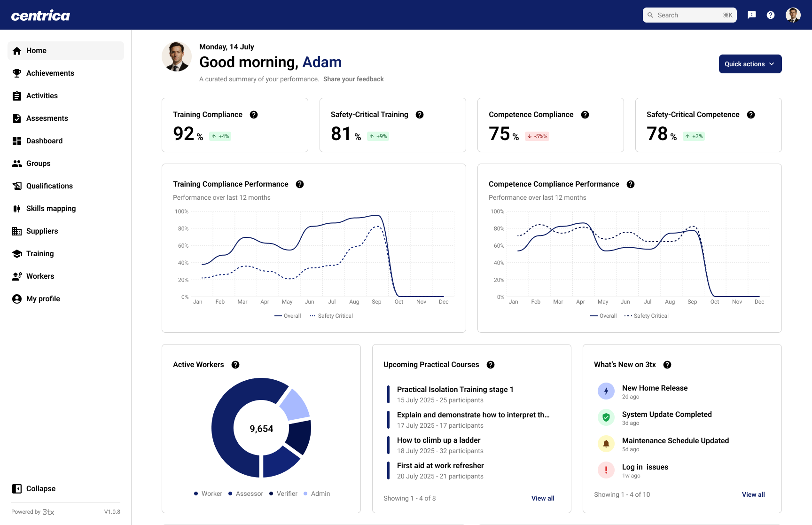Toggle Safety Critical legend in Training chart
The width and height of the screenshot is (812, 525).
331,316
